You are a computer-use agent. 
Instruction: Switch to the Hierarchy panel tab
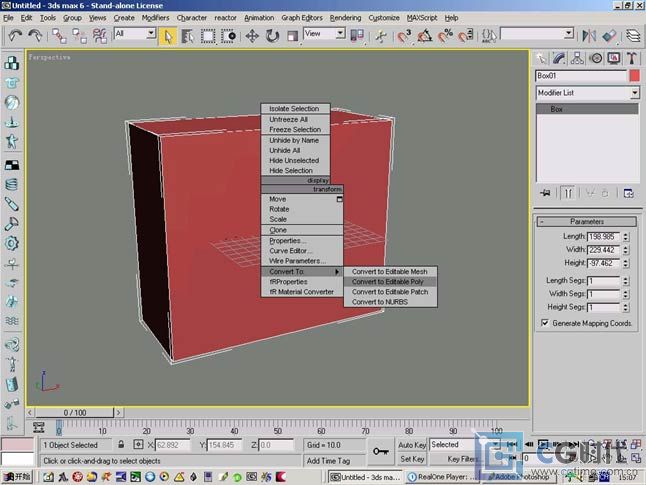pos(577,59)
